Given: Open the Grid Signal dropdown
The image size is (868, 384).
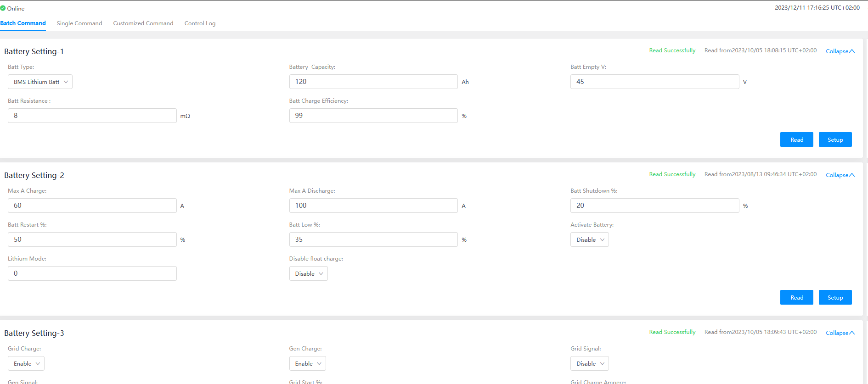Looking at the screenshot, I should 590,363.
